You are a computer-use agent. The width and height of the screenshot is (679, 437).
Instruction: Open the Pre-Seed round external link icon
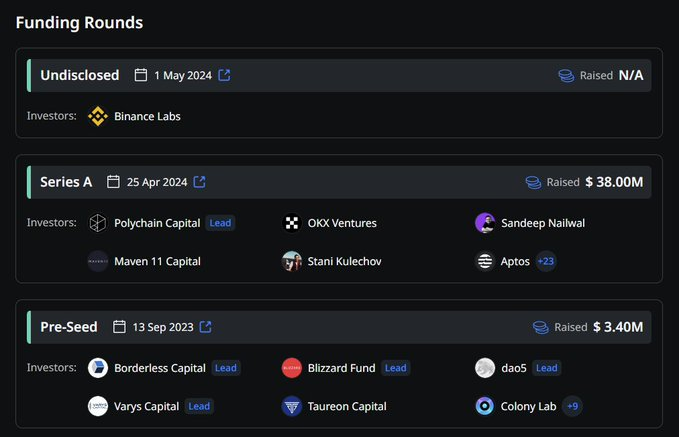click(206, 327)
